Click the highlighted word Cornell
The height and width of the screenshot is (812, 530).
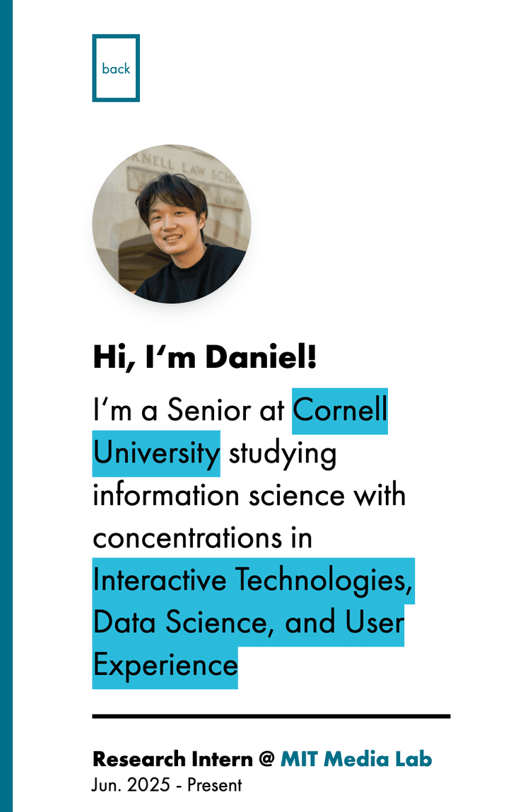tap(340, 411)
